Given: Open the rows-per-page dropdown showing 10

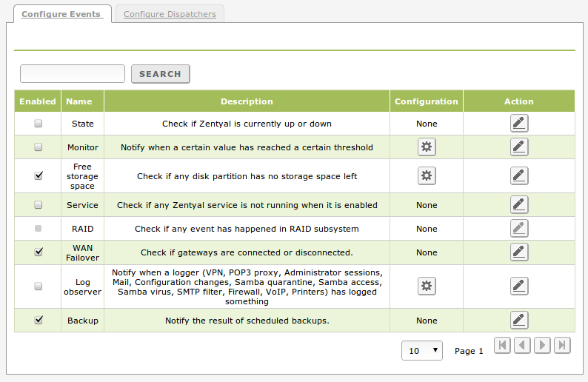Looking at the screenshot, I should [422, 350].
